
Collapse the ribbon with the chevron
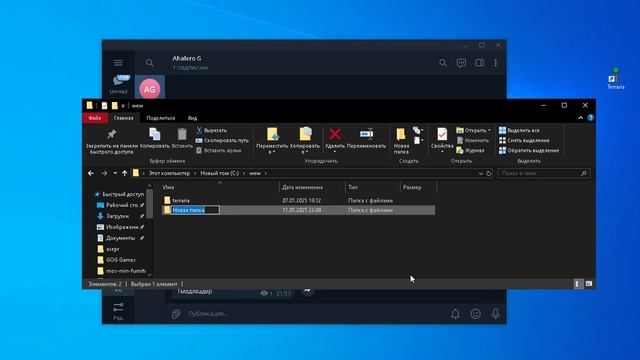(580, 118)
